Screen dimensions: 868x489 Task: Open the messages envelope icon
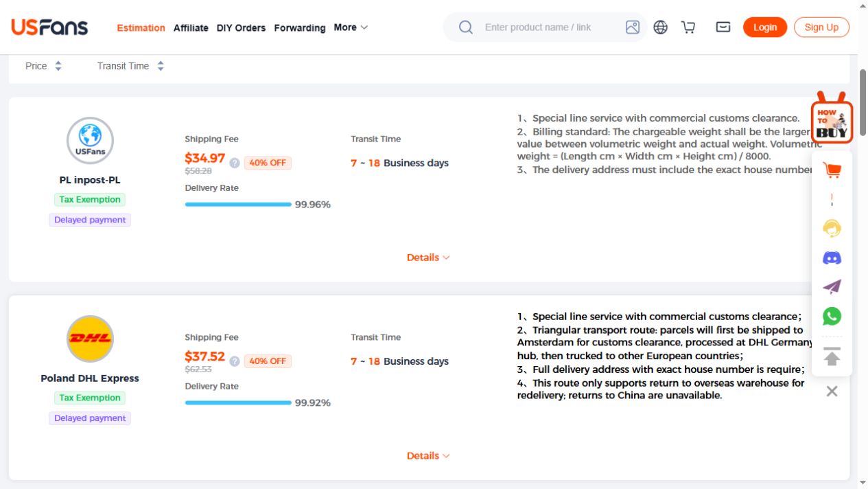(x=723, y=27)
